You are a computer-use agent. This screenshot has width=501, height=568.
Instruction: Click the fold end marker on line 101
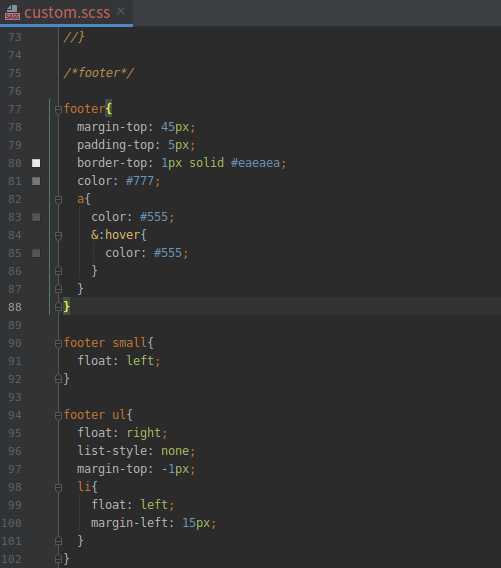(58, 541)
